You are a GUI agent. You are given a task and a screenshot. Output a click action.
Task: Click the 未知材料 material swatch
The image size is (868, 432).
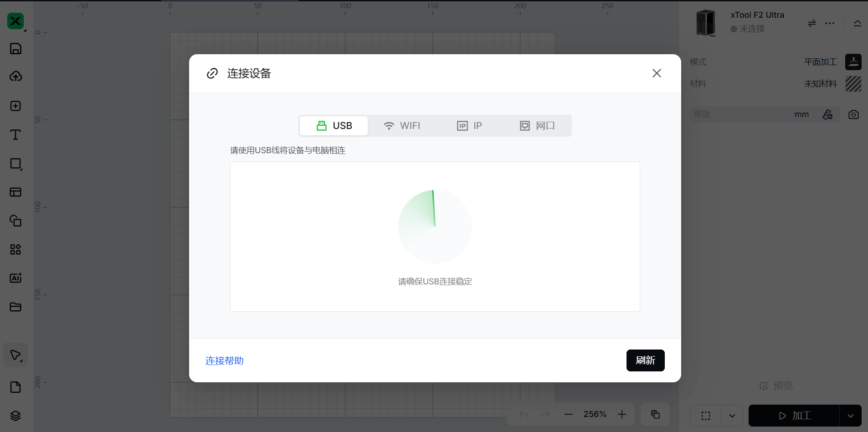(x=853, y=84)
